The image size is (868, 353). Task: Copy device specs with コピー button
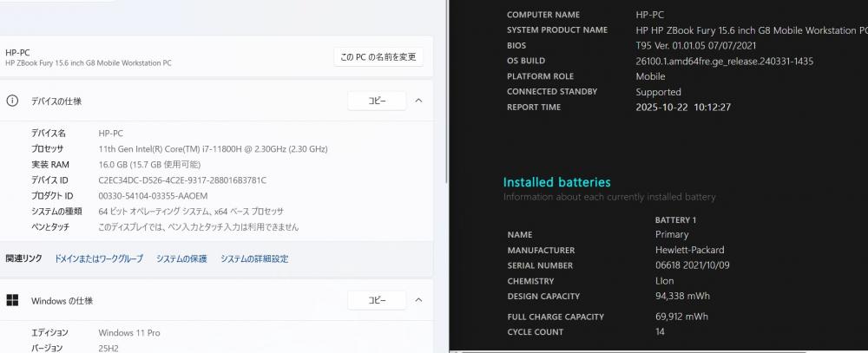(377, 101)
